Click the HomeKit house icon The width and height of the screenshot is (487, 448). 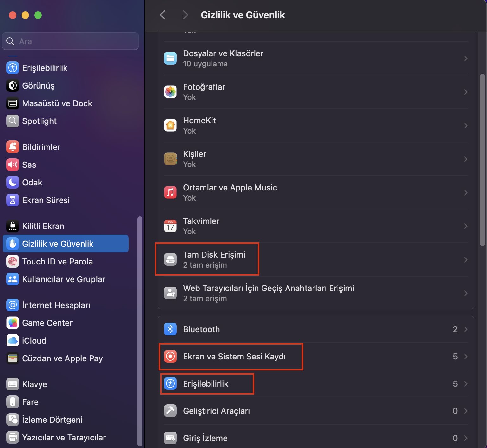click(170, 125)
